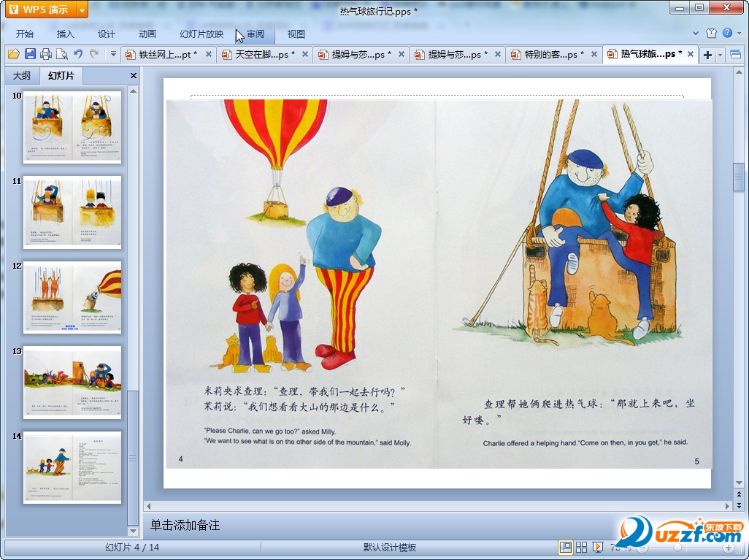Screen dimensions: 749x560
Task: Open file with the folder icon
Action: 13,54
